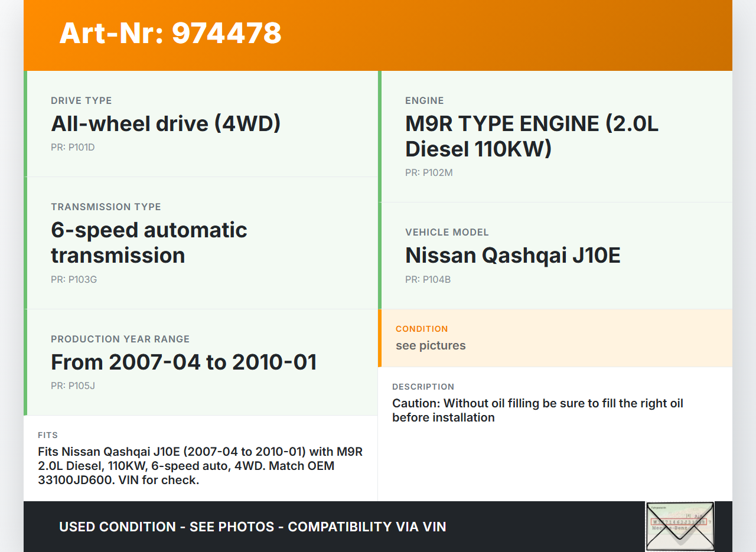
Task: Click the orange CONDITION label
Action: click(422, 329)
